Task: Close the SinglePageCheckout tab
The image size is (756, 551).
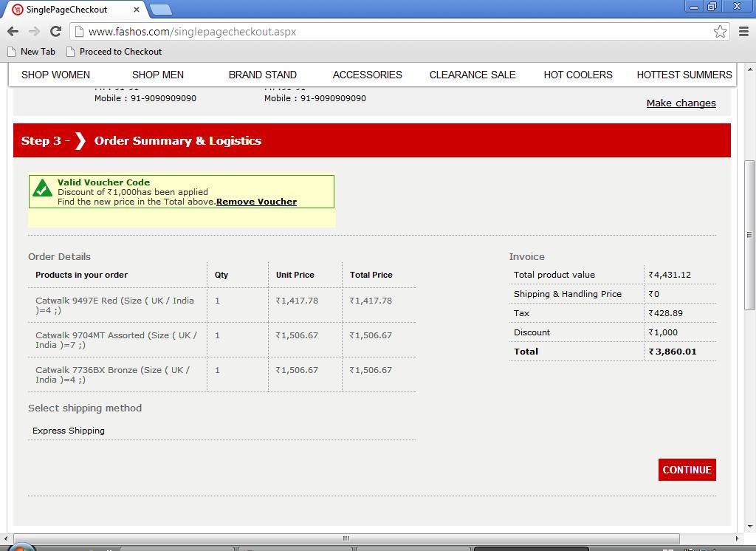Action: click(137, 10)
